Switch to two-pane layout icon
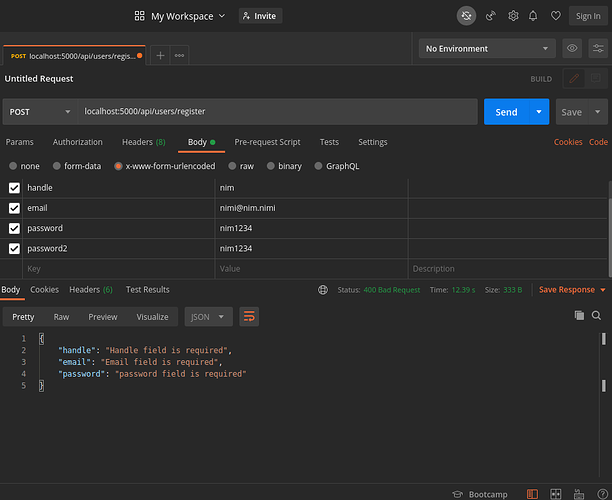The width and height of the screenshot is (612, 500). point(532,494)
